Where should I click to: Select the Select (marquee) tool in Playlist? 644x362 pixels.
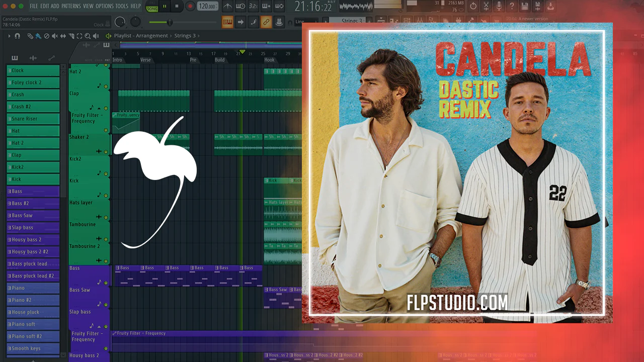point(79,36)
